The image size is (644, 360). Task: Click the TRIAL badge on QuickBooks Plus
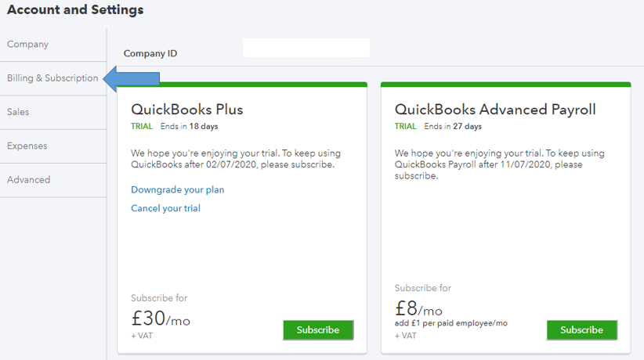142,126
